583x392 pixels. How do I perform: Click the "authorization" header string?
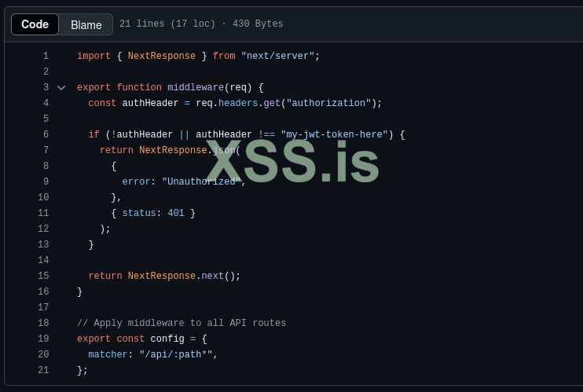[328, 103]
